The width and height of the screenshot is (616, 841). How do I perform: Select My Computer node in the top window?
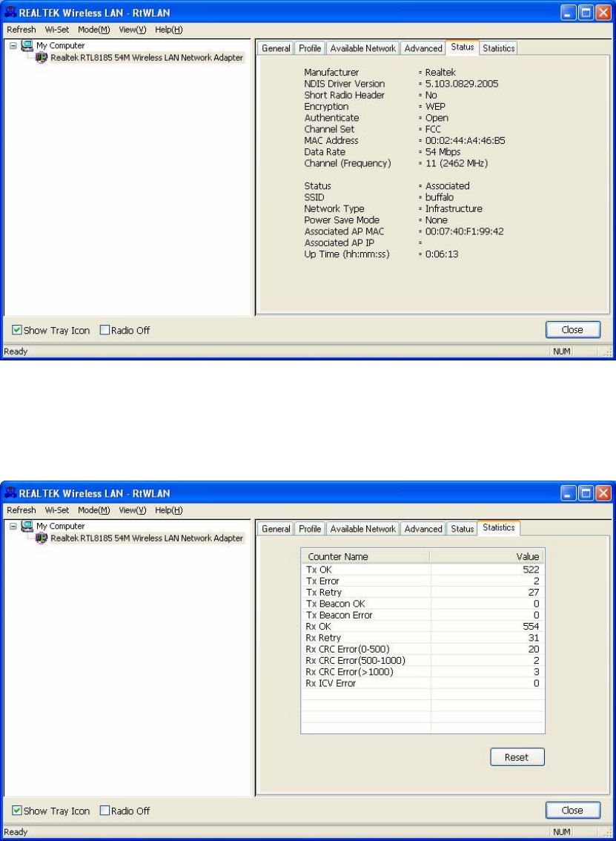pyautogui.click(x=61, y=45)
